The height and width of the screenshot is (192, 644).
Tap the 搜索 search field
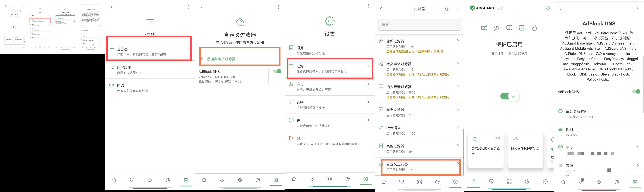pos(419,25)
